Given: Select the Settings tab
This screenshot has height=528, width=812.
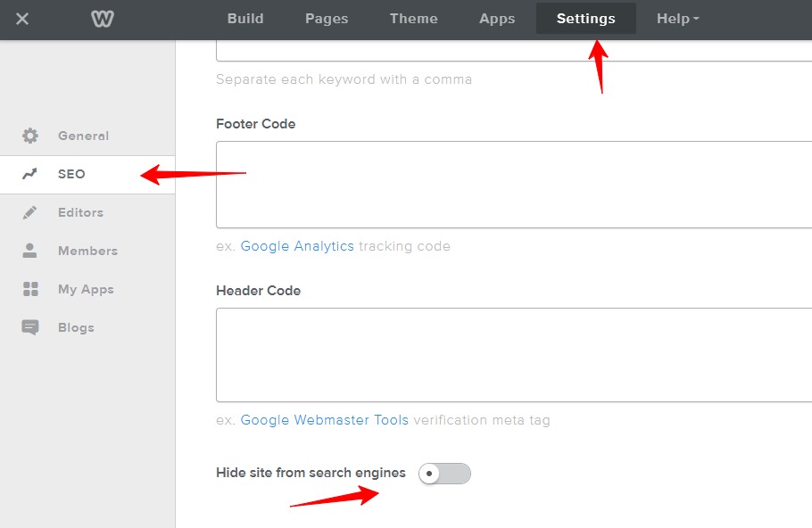Looking at the screenshot, I should coord(585,19).
